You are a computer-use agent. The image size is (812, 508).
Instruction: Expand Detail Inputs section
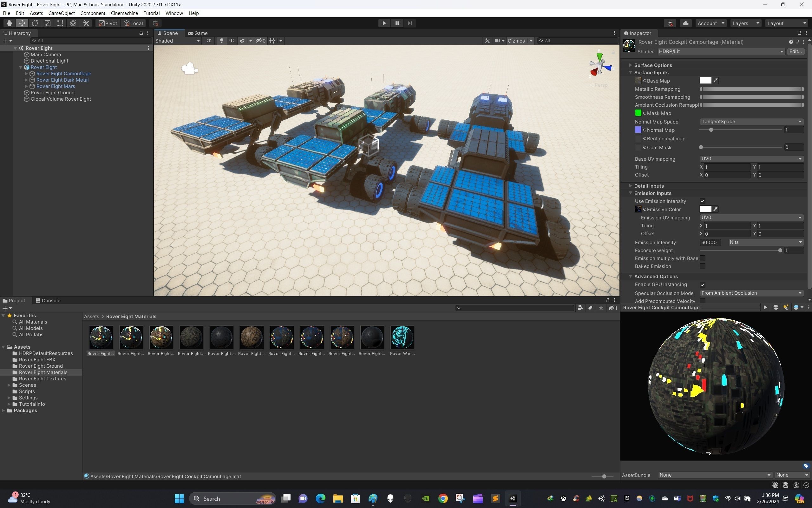(631, 186)
